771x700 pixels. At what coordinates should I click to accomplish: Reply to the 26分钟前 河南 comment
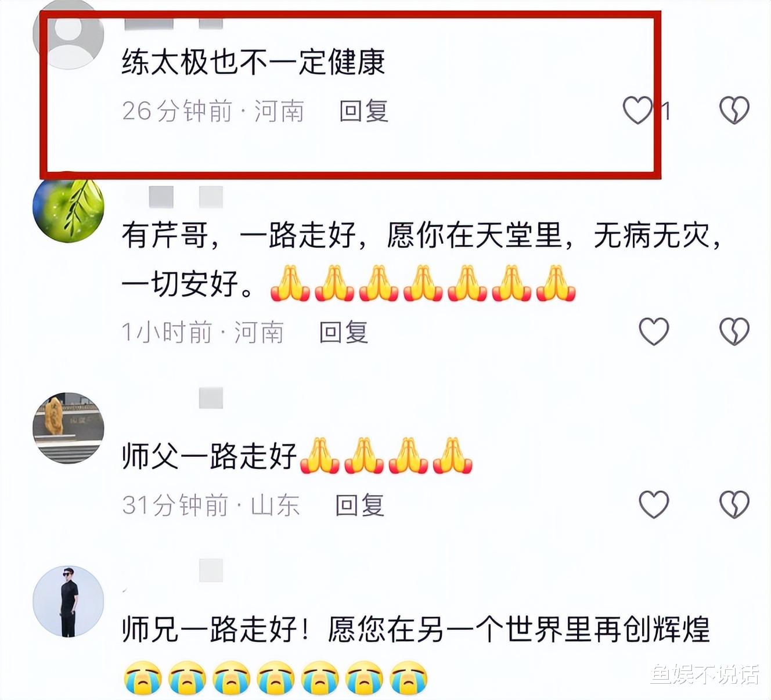363,111
